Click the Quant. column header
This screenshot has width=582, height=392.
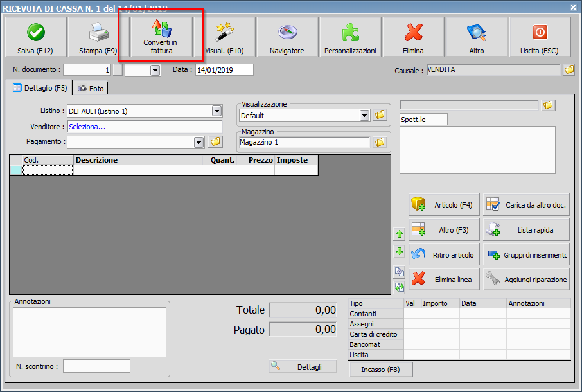219,160
